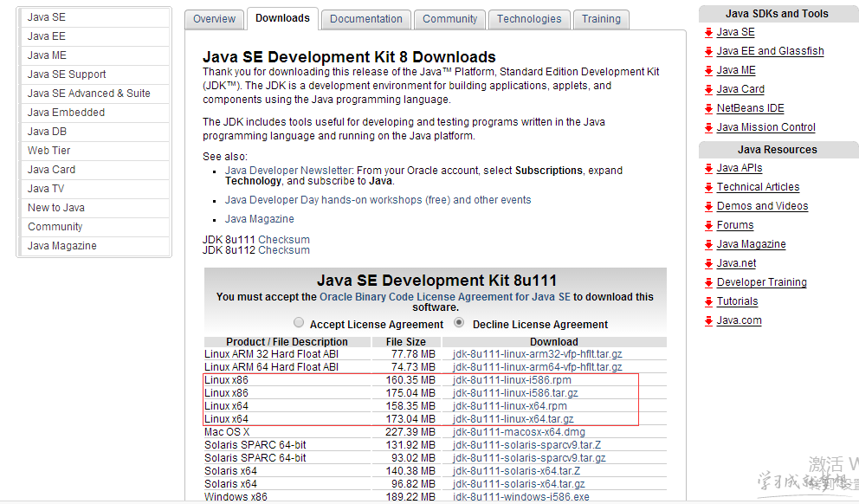Open Java EE in left sidebar
Image resolution: width=859 pixels, height=504 pixels.
(94, 36)
